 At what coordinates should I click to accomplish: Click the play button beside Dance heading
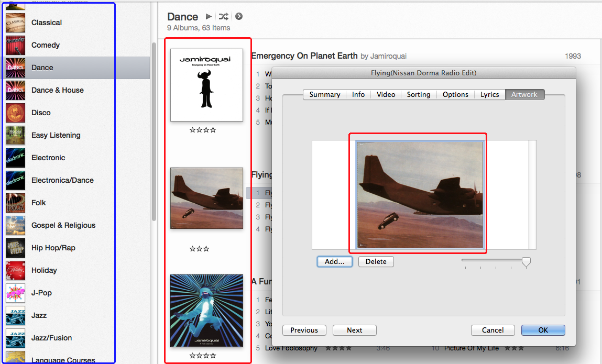209,17
